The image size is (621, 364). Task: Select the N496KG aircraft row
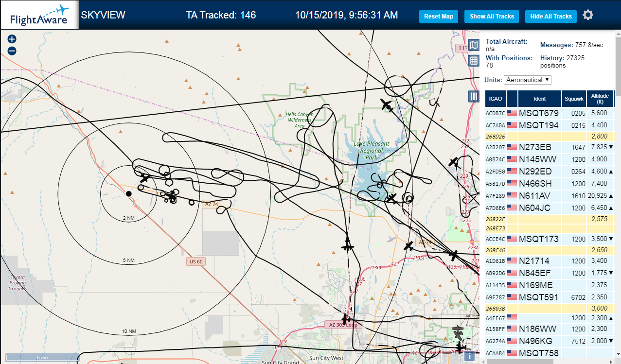(550, 341)
